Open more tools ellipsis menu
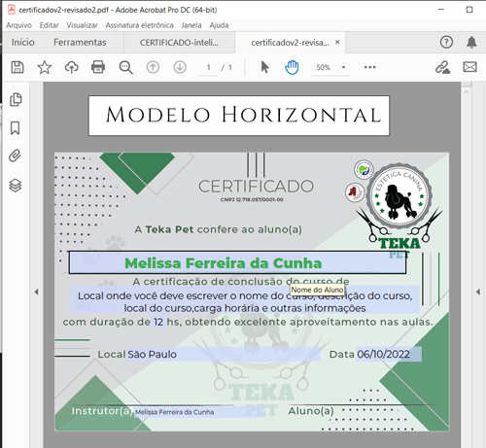 click(x=369, y=67)
